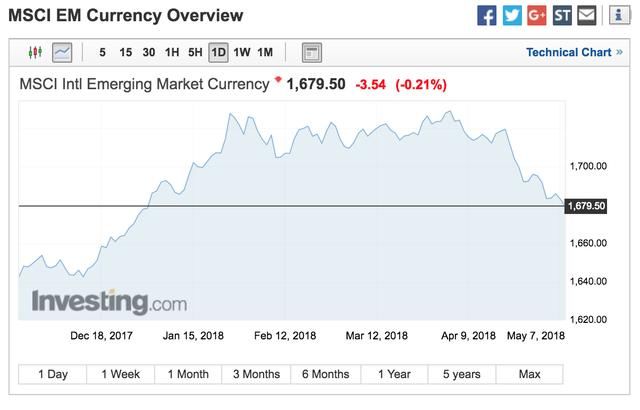This screenshot has width=640, height=410.
Task: Share using the Google+ icon
Action: (537, 15)
